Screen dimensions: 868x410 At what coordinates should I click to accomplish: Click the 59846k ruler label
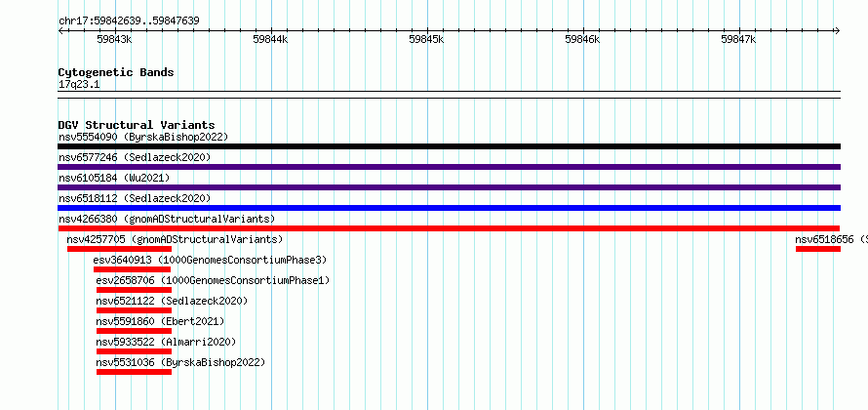coord(583,39)
